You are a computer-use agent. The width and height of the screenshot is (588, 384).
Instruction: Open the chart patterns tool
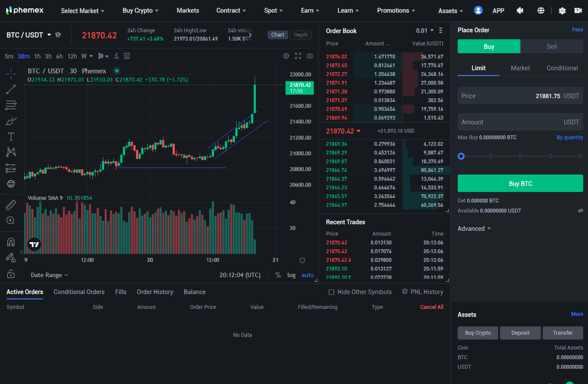(11, 152)
